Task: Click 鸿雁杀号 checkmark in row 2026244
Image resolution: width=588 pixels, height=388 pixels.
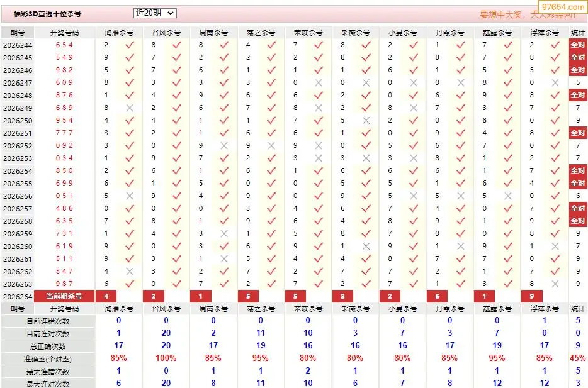Action: [x=130, y=45]
